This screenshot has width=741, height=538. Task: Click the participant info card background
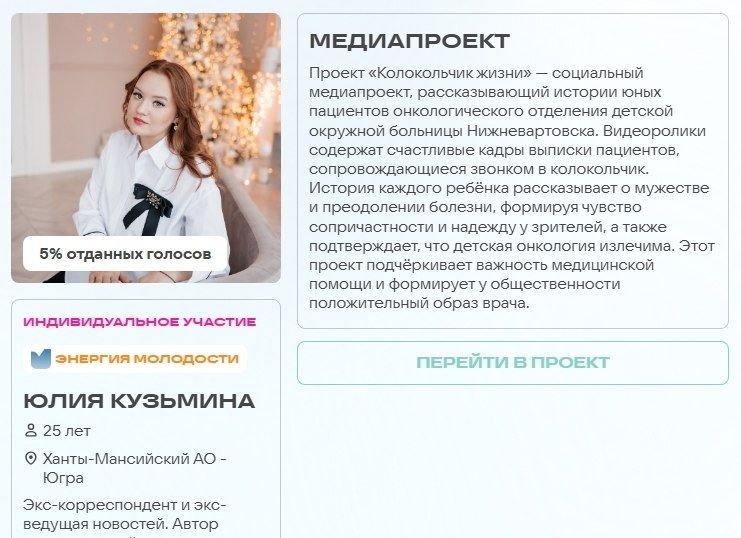click(146, 418)
